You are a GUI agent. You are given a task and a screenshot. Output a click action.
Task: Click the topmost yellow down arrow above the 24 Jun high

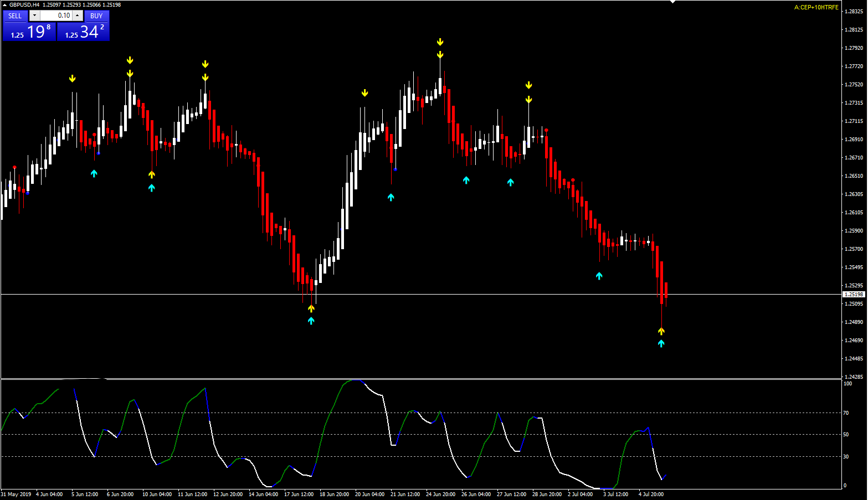tap(440, 42)
